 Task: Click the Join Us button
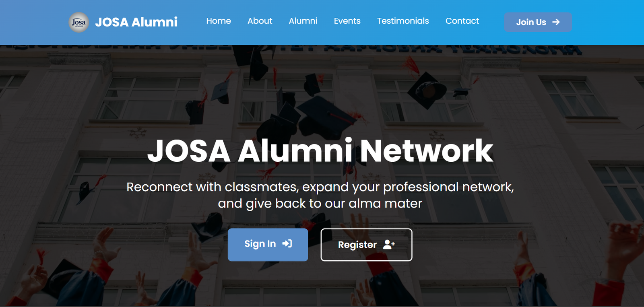click(538, 22)
